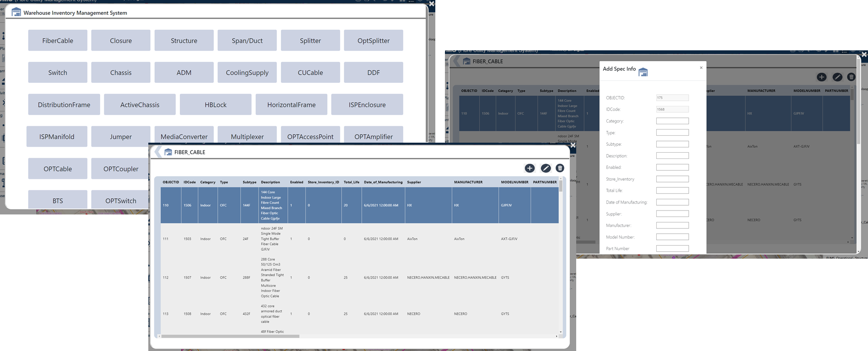Open the Jumper category
The height and width of the screenshot is (351, 868).
tap(121, 137)
